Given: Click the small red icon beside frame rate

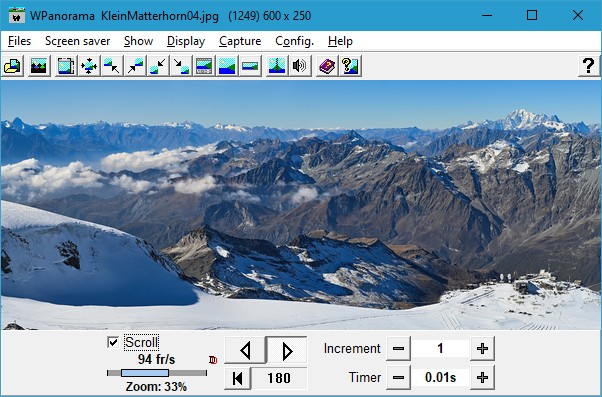Looking at the screenshot, I should point(213,360).
